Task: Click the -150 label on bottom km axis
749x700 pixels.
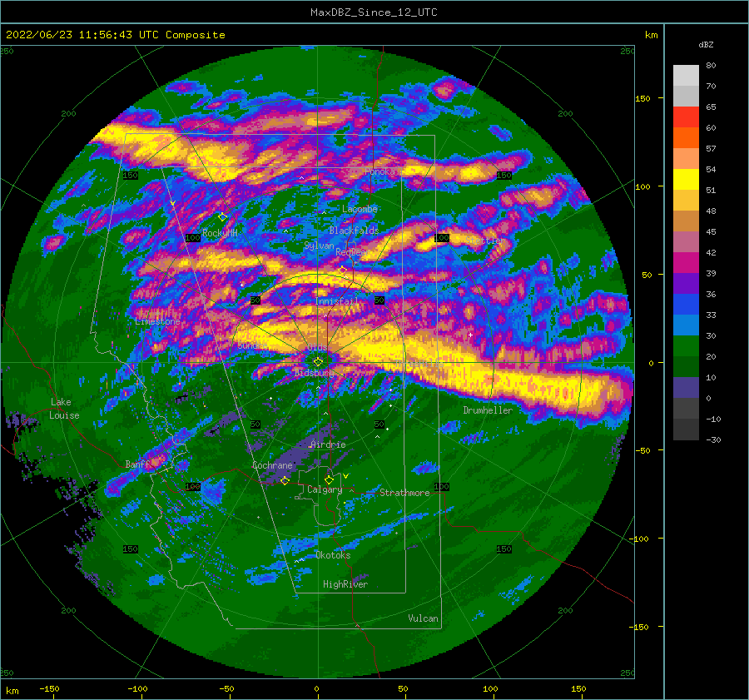Action: pos(49,689)
